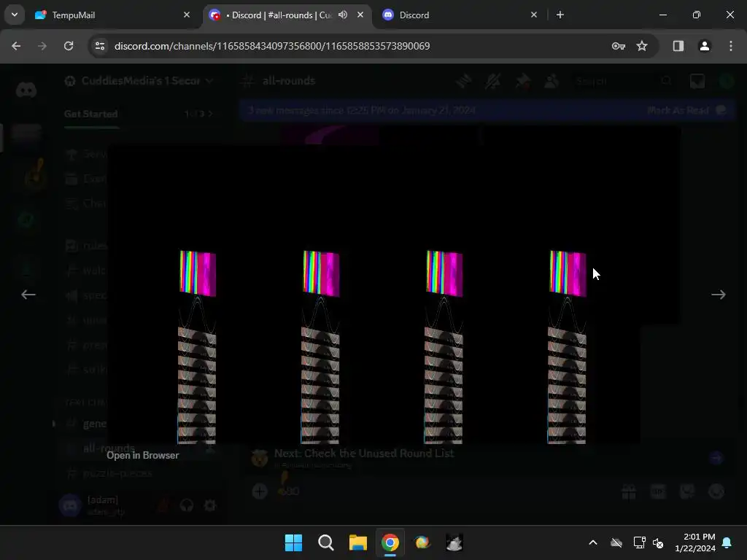The height and width of the screenshot is (560, 747).
Task: Bookmark this page with star icon
Action: click(642, 46)
